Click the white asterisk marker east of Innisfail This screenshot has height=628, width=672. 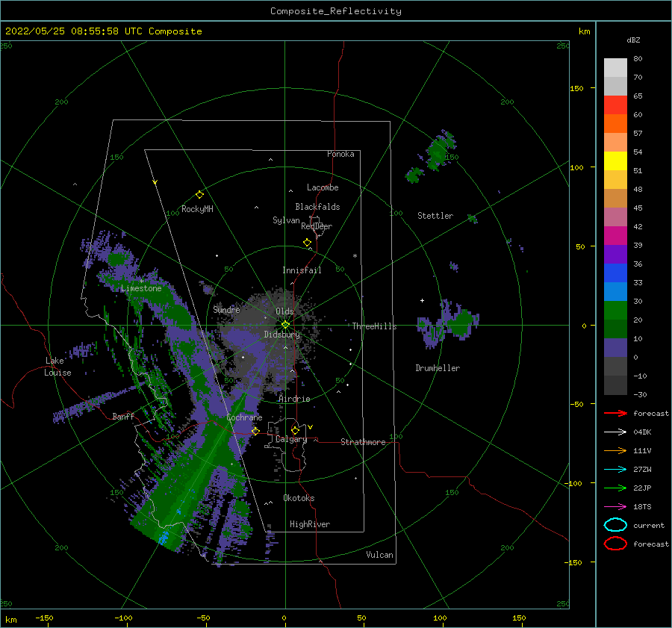pyautogui.click(x=355, y=256)
